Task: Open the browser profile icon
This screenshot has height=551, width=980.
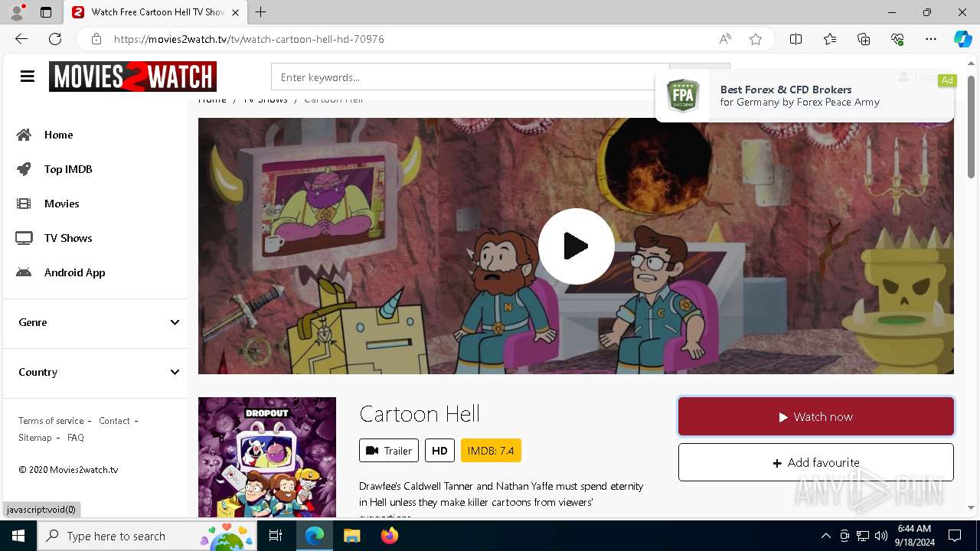Action: [x=17, y=12]
